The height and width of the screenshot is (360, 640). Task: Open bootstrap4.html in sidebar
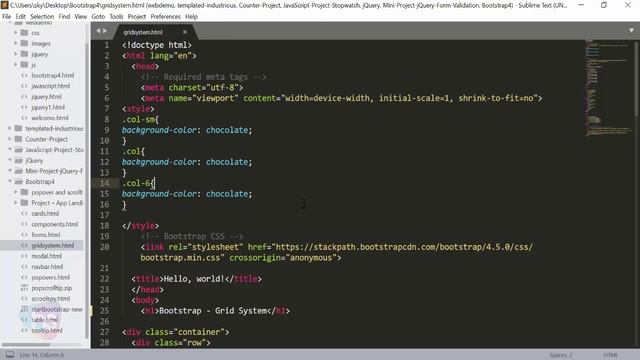coord(53,75)
